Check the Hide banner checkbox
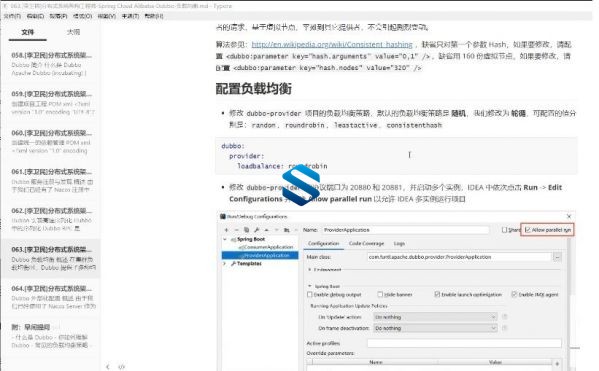Image resolution: width=599 pixels, height=371 pixels. [380, 295]
